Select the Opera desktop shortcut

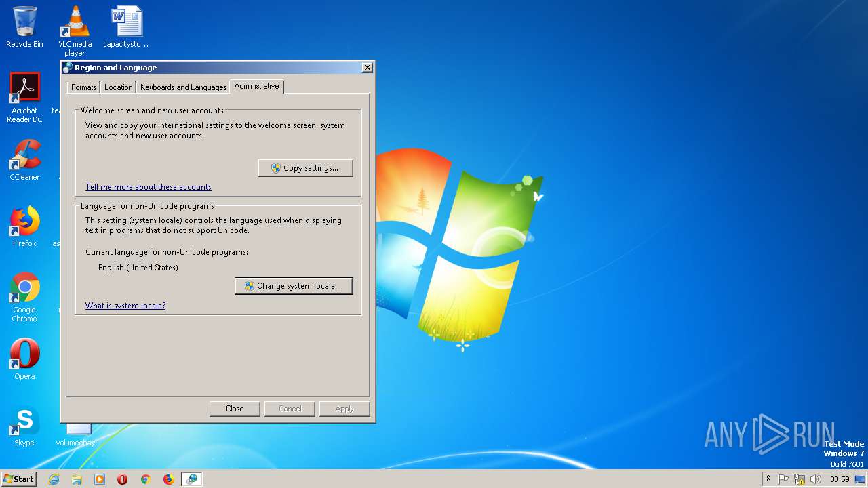(24, 359)
